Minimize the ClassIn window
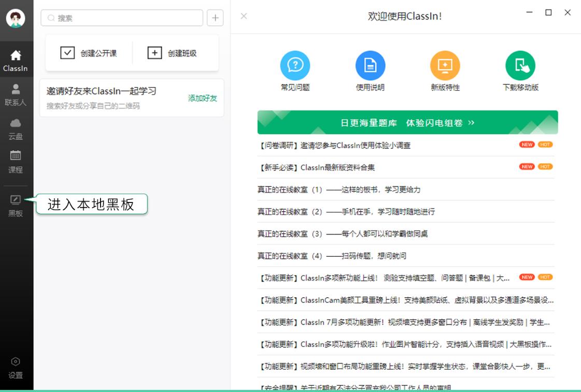 click(x=530, y=12)
